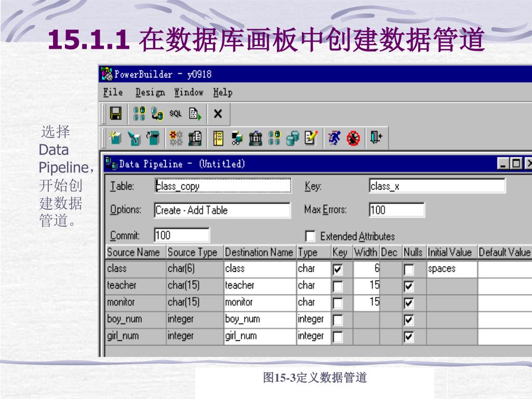This screenshot has height=399, width=532.
Task: Click the gears icon in PowerBar
Action: tap(176, 138)
